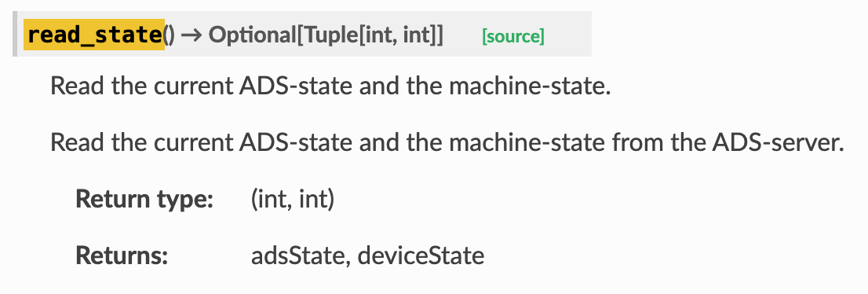Click the word 'ADS-server' in the description

click(779, 142)
